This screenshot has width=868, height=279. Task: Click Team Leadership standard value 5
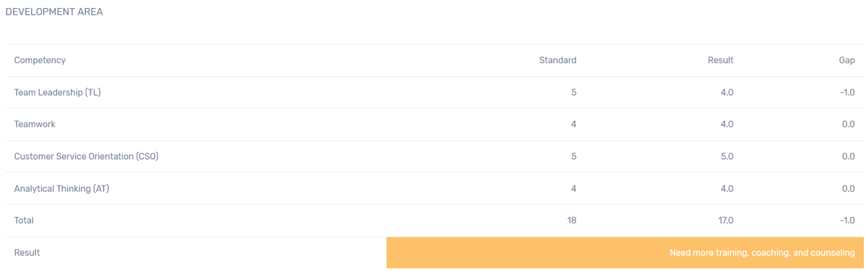pyautogui.click(x=573, y=92)
